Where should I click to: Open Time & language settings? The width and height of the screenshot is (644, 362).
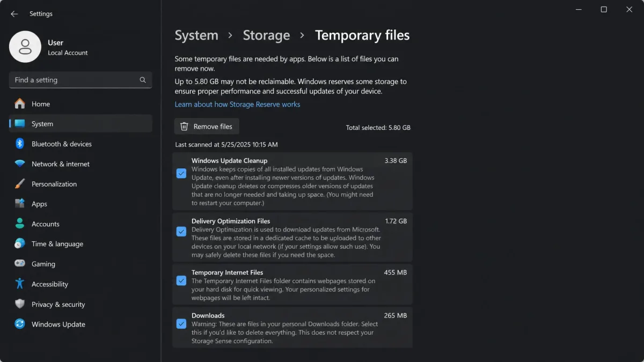[80, 244]
